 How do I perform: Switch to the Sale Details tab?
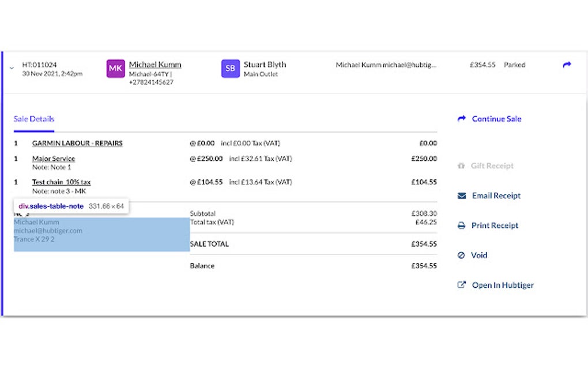pos(33,119)
